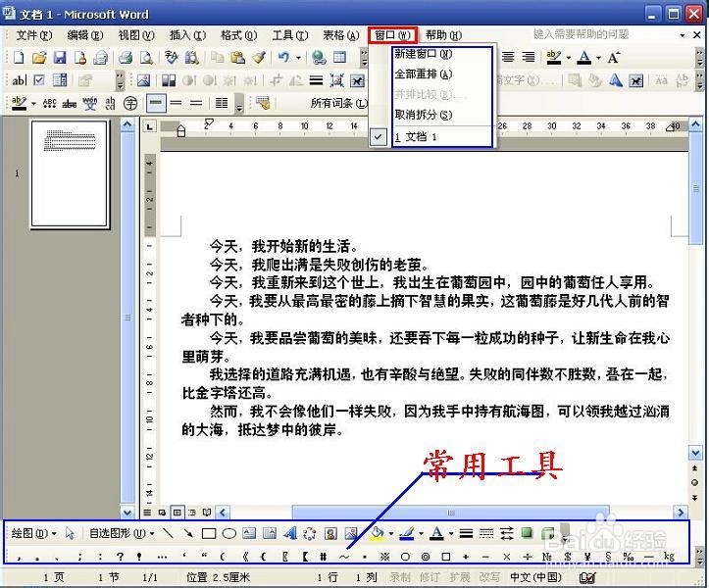Open Print Preview magnifier icon
Screen dimensions: 709x588
click(146, 58)
